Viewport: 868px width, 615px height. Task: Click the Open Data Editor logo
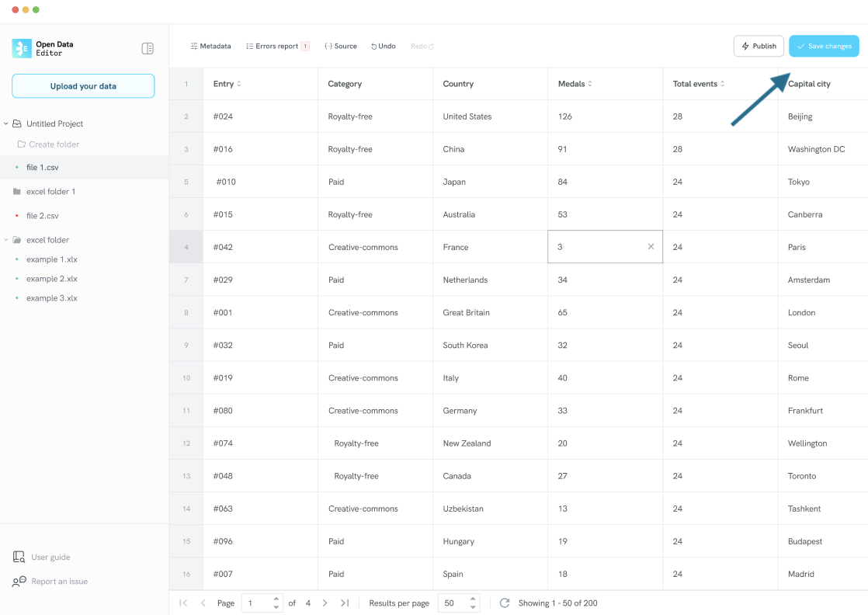pos(22,48)
